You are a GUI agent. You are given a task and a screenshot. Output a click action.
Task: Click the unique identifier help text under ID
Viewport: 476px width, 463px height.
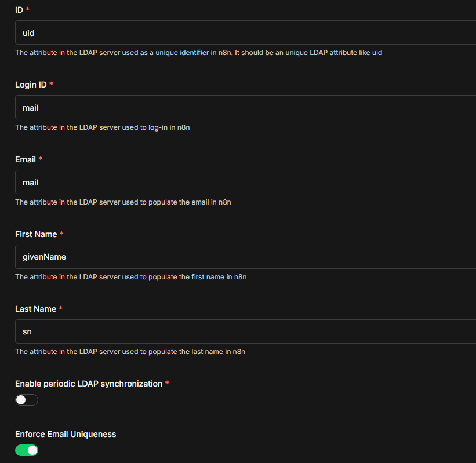[198, 53]
